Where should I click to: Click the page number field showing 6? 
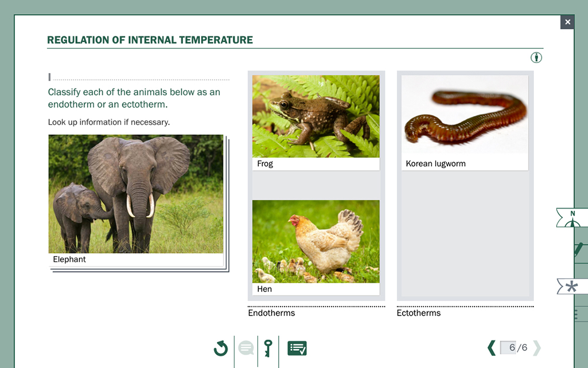point(508,348)
